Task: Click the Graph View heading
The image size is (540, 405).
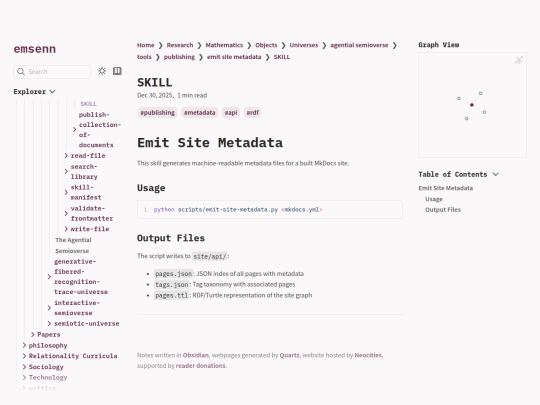Action: point(439,45)
